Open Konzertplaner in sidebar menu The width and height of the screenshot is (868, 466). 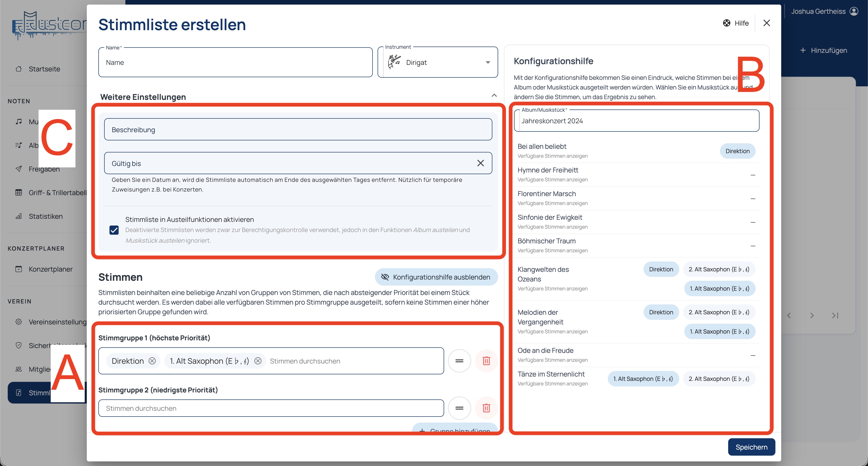[x=51, y=269]
